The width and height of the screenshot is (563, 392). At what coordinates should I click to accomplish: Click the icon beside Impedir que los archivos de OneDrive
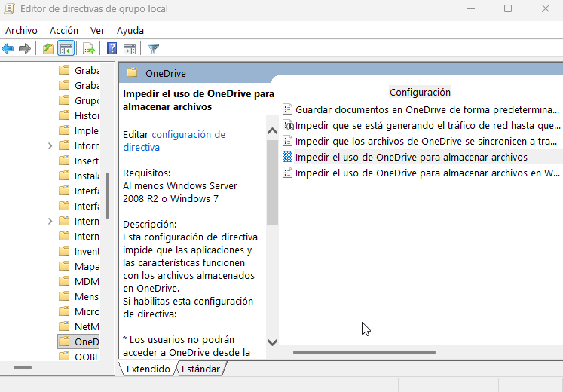click(x=287, y=141)
